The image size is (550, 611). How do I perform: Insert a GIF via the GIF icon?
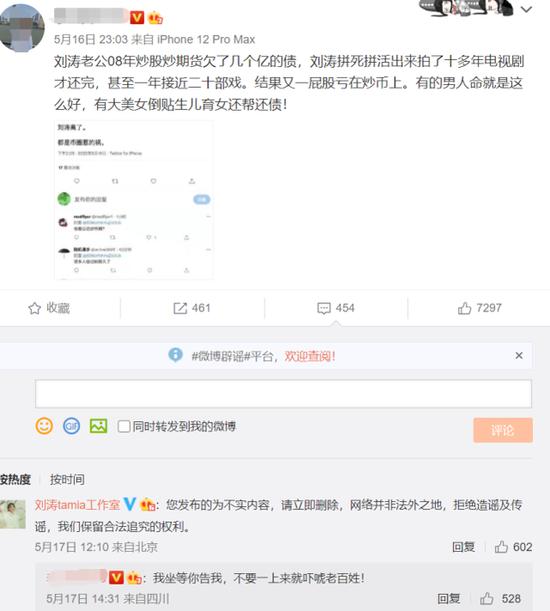pyautogui.click(x=71, y=426)
